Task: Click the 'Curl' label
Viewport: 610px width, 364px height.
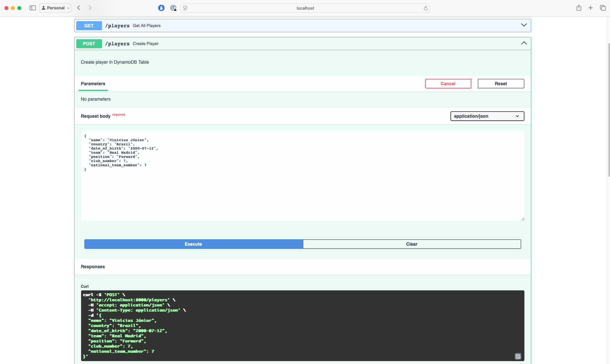Action: click(x=85, y=286)
